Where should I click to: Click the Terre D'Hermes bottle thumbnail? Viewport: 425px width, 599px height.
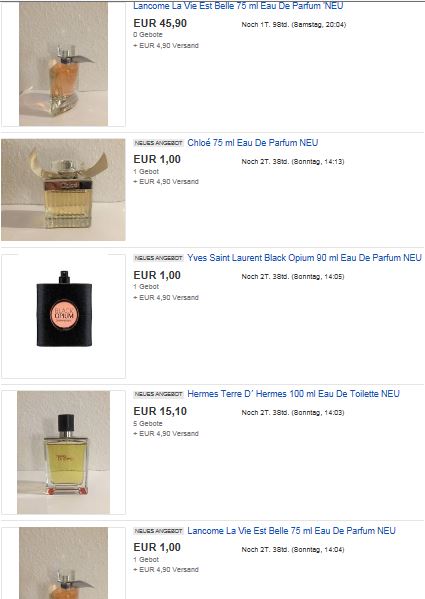coord(63,452)
